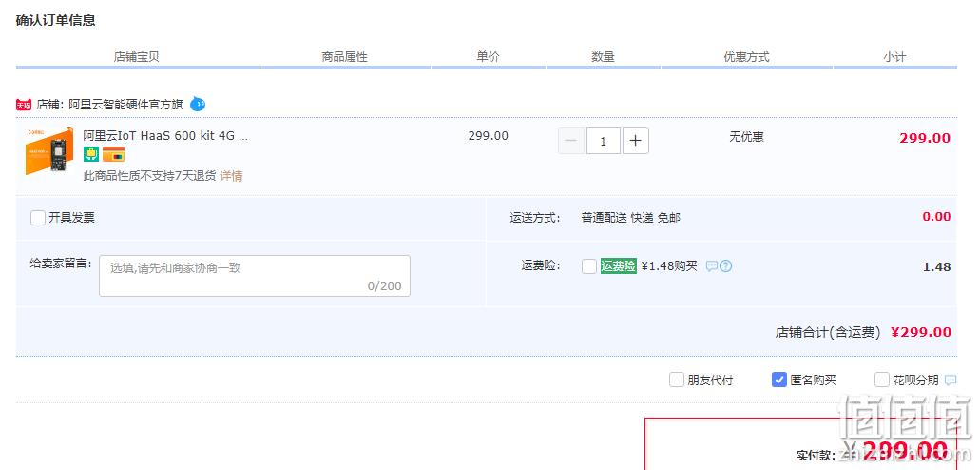The image size is (980, 470).
Task: Click the ¥1.48购买 insurance price text
Action: (x=669, y=266)
